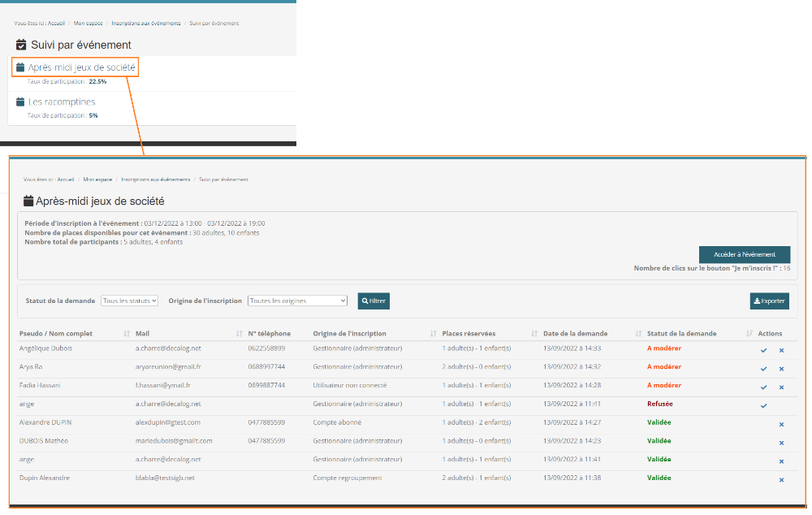This screenshot has width=812, height=515.
Task: Remove the Compte regroupement registration of Dupin Alexandre
Action: (781, 480)
